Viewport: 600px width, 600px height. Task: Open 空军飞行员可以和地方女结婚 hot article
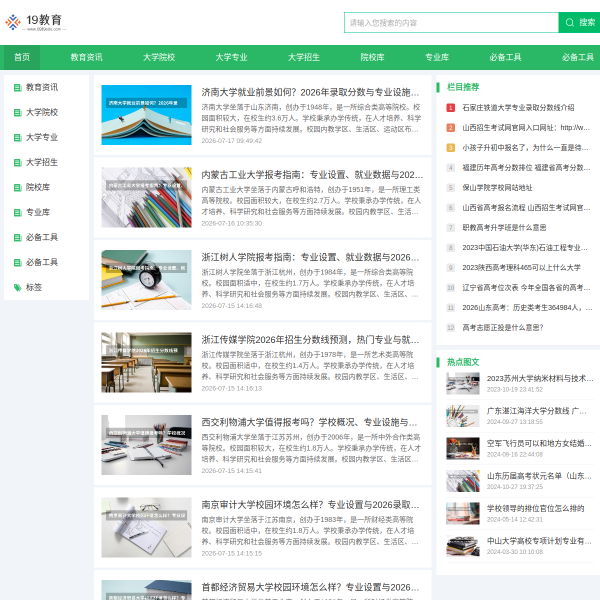tap(539, 443)
